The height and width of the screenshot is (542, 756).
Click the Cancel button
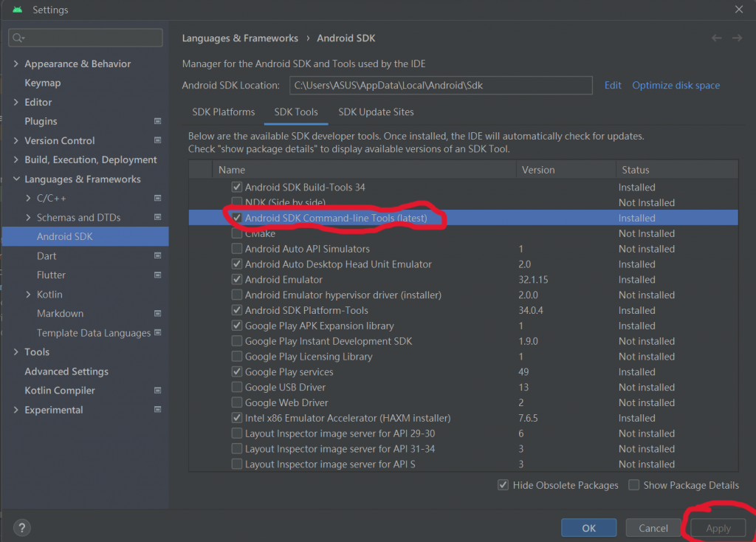pos(653,528)
